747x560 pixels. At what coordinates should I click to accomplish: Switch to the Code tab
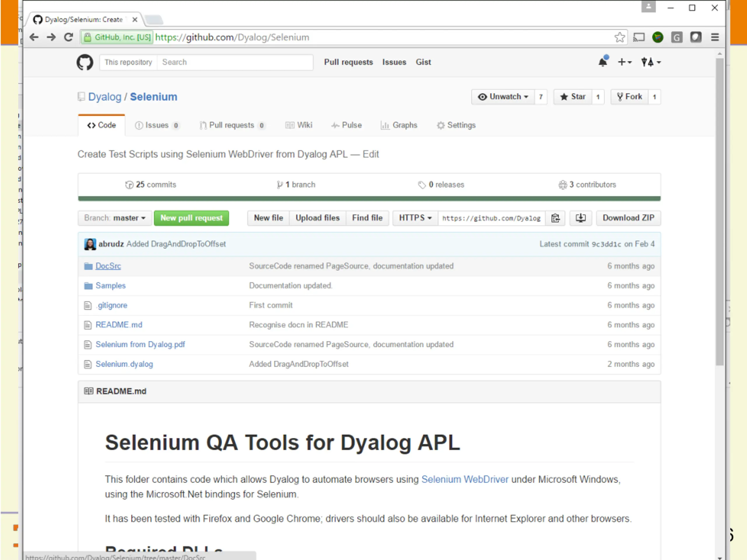101,125
